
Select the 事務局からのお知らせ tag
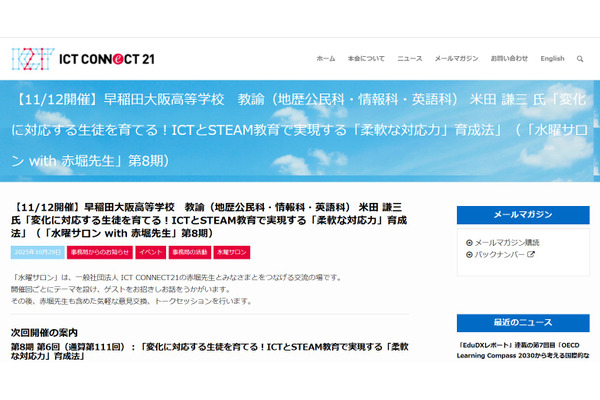pyautogui.click(x=100, y=252)
